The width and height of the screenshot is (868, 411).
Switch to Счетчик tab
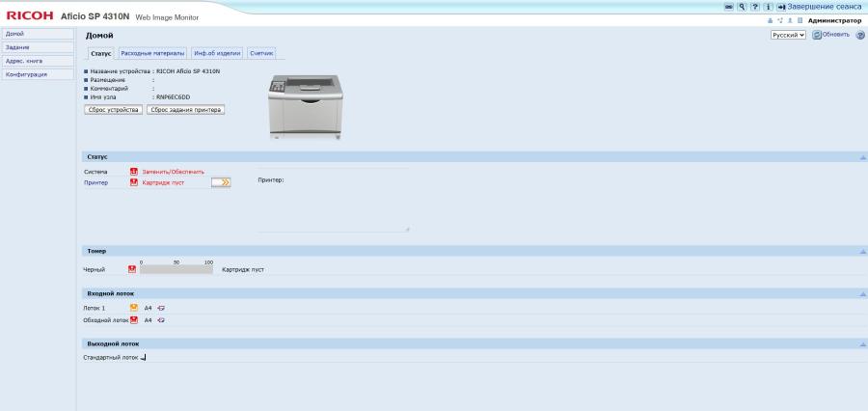[x=261, y=53]
